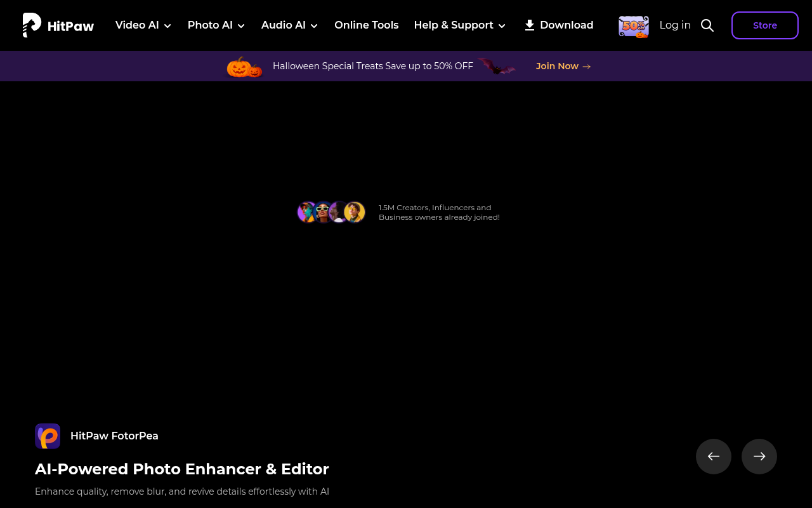Click the AI-Powered Photo Enhancer & Editor heading
Image resolution: width=812 pixels, height=508 pixels.
[x=181, y=469]
